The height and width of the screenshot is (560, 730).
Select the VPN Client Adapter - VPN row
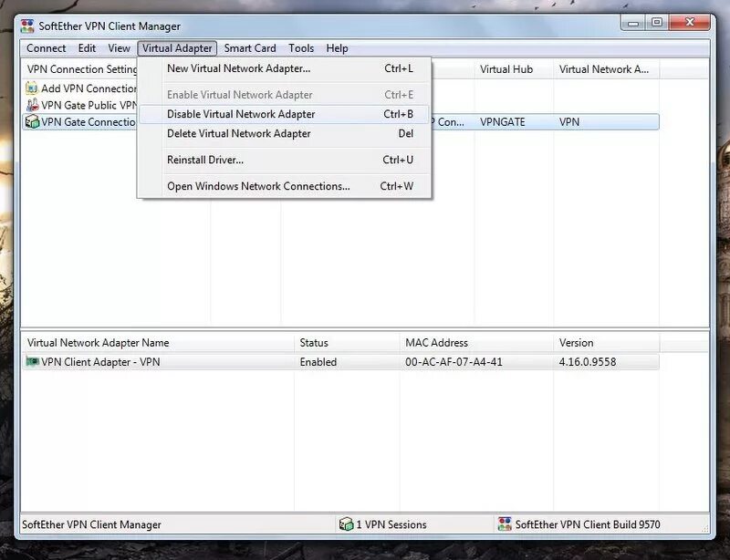click(x=340, y=362)
